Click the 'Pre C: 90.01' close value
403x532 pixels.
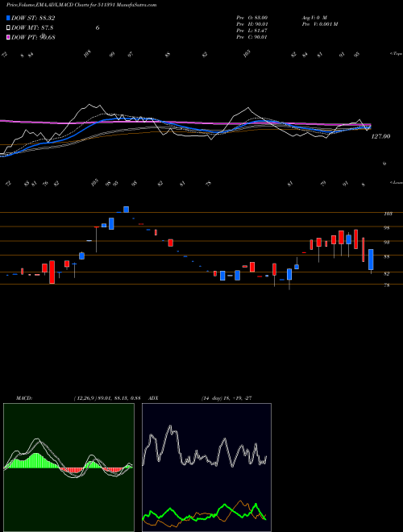251,37
